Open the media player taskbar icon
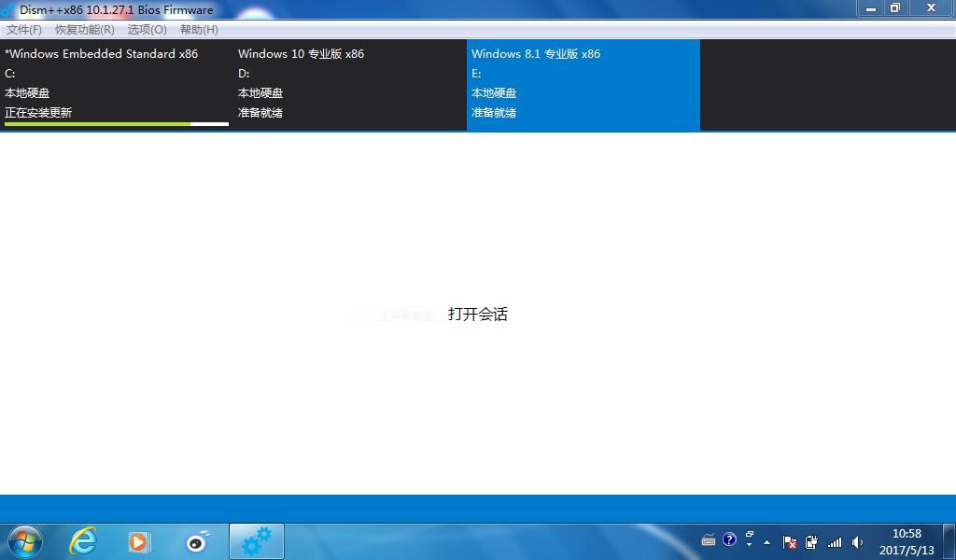956x560 pixels. point(139,541)
